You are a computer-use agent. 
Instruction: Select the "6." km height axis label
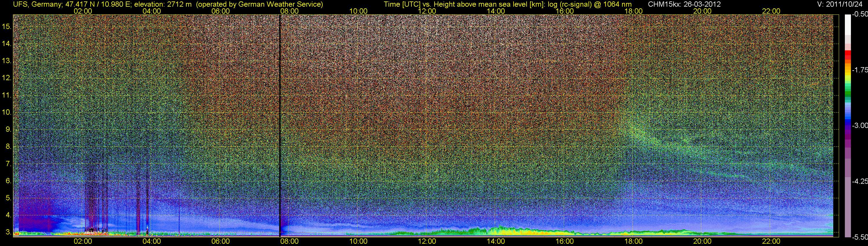pos(9,181)
